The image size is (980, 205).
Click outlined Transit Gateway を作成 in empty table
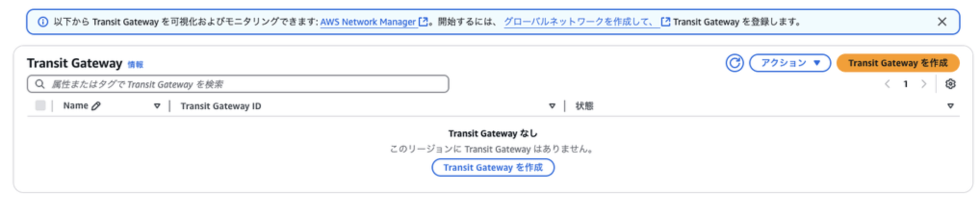coord(493,167)
